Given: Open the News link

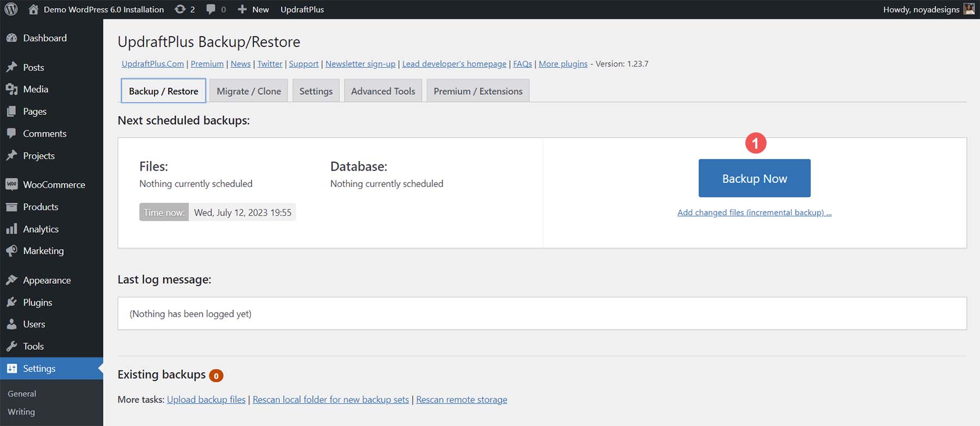Looking at the screenshot, I should [x=241, y=64].
